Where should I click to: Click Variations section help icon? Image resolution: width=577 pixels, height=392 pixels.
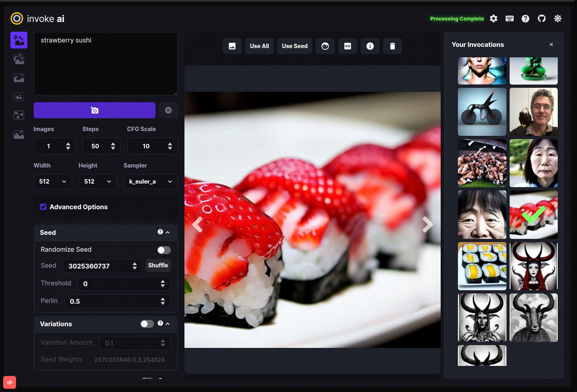pyautogui.click(x=160, y=323)
